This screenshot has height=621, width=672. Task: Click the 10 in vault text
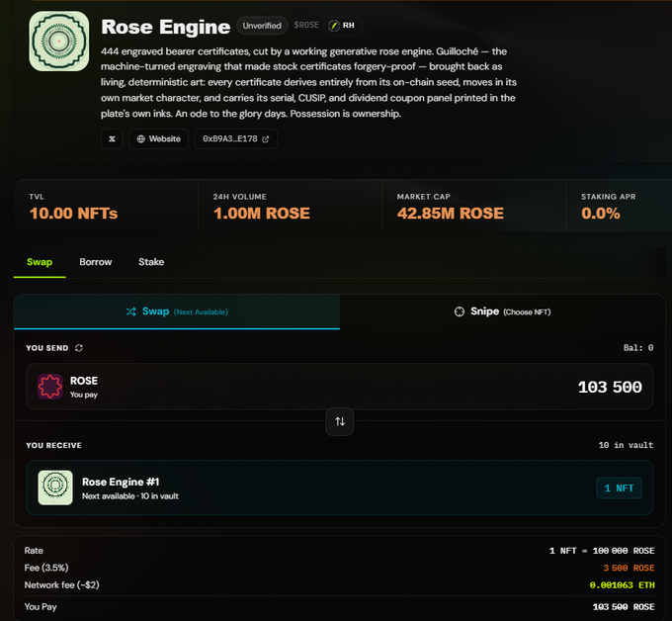coord(626,445)
